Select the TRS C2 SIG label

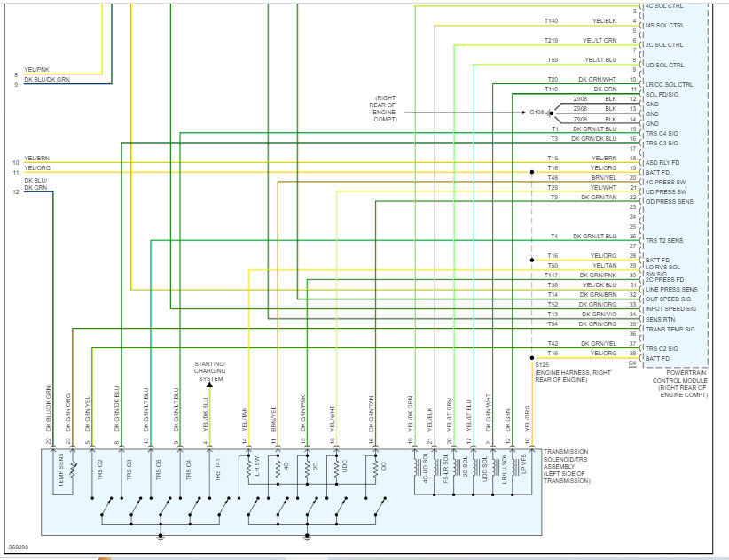coord(662,349)
